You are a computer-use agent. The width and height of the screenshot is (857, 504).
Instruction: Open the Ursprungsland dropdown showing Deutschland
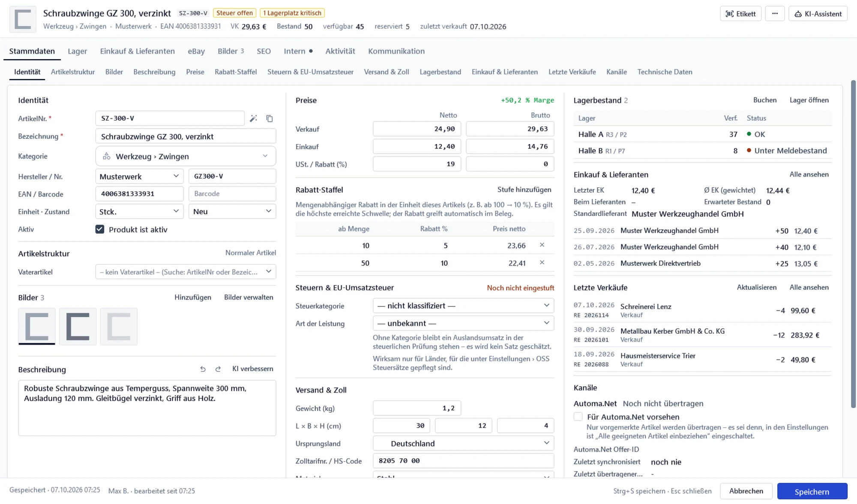[463, 443]
